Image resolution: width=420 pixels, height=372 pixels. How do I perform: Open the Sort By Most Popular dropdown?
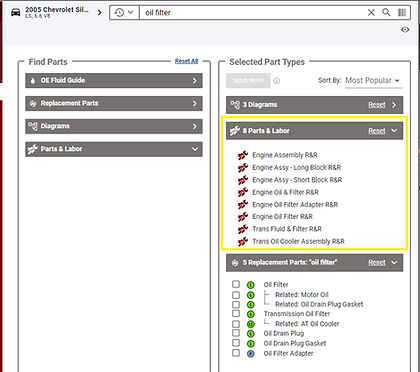(x=373, y=81)
